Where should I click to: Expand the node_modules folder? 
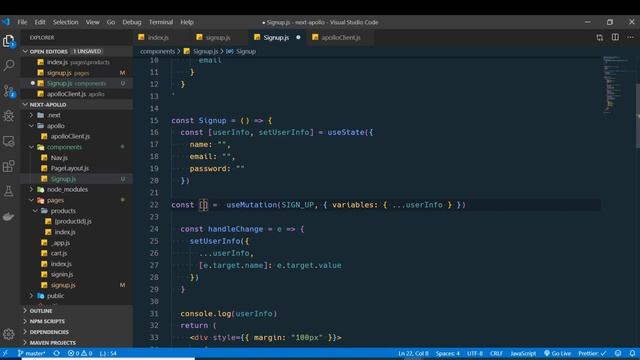(x=67, y=190)
